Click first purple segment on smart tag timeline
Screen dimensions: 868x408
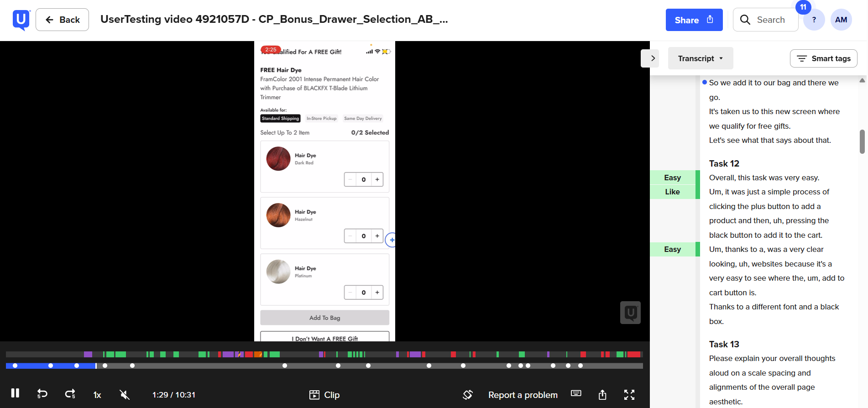[88, 354]
